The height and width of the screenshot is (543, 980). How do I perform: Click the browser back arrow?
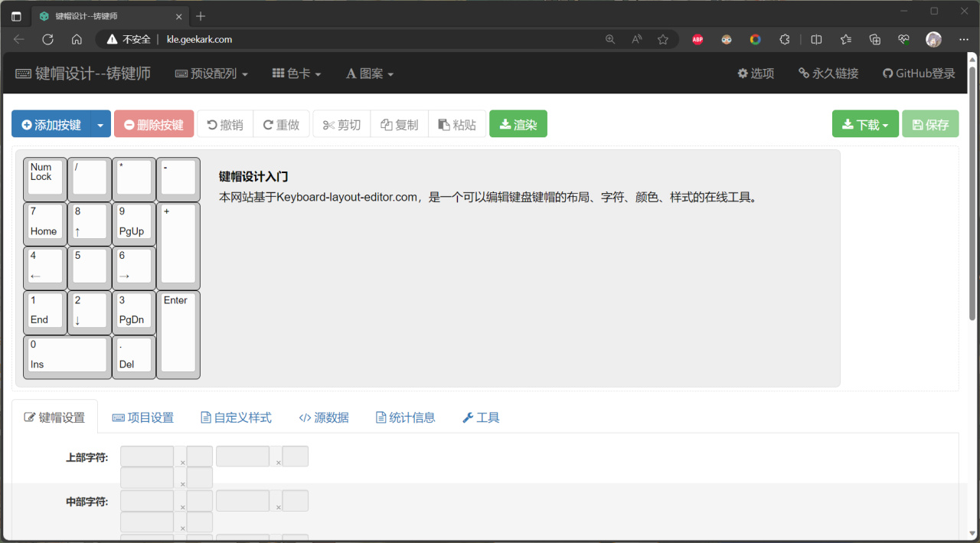(19, 39)
